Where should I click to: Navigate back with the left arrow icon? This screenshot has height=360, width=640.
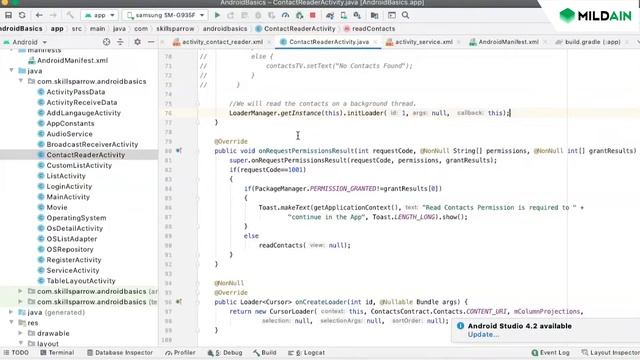(39, 15)
